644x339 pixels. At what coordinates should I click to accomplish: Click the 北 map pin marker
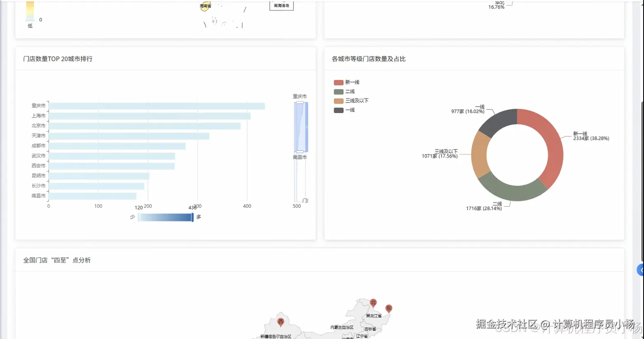click(x=373, y=303)
